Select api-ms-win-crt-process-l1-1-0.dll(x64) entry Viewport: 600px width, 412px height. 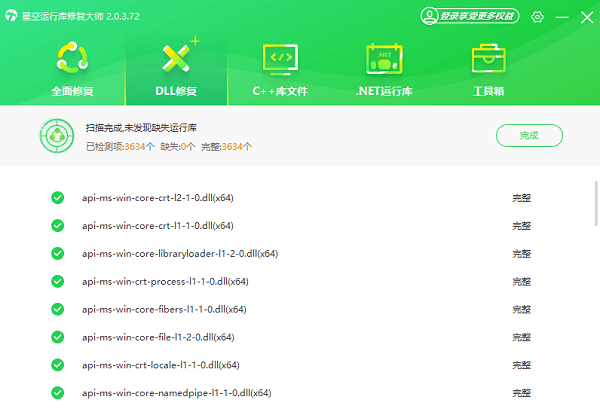165,281
